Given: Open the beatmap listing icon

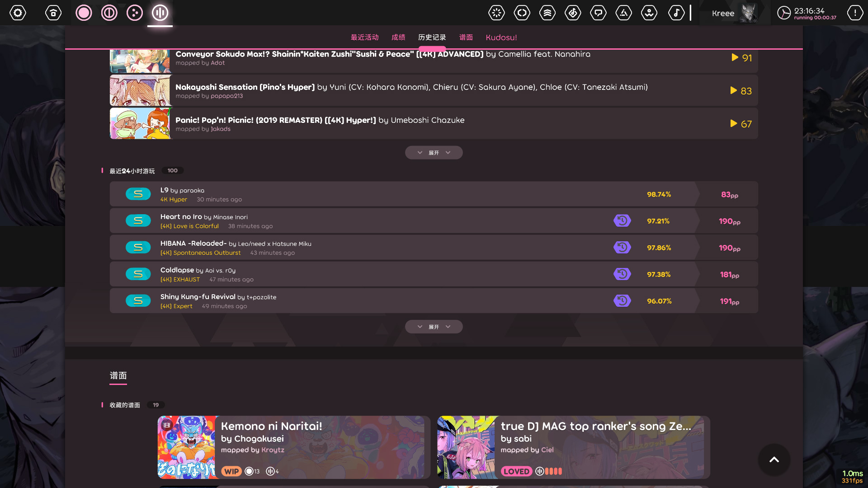Looking at the screenshot, I should pos(573,13).
